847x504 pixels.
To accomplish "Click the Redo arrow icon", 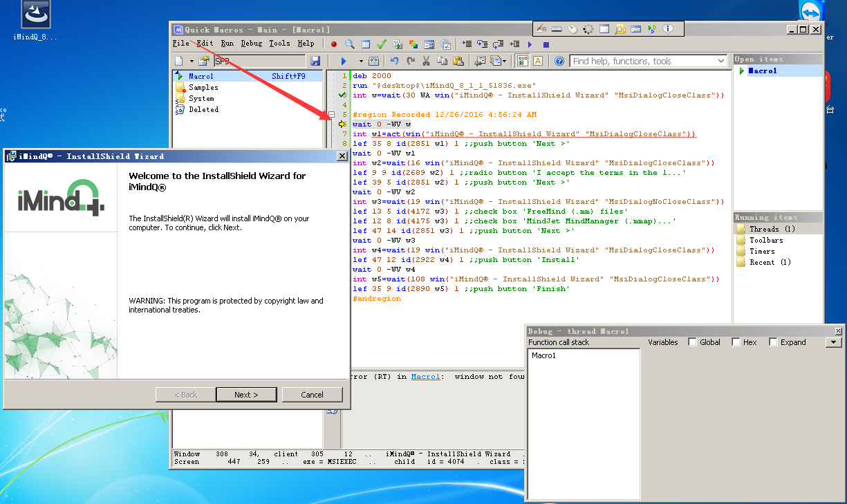I will (410, 61).
